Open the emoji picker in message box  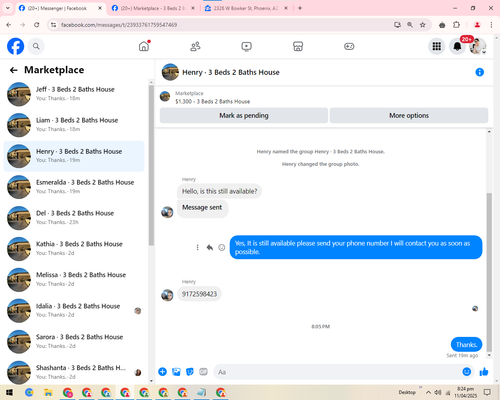pyautogui.click(x=467, y=372)
